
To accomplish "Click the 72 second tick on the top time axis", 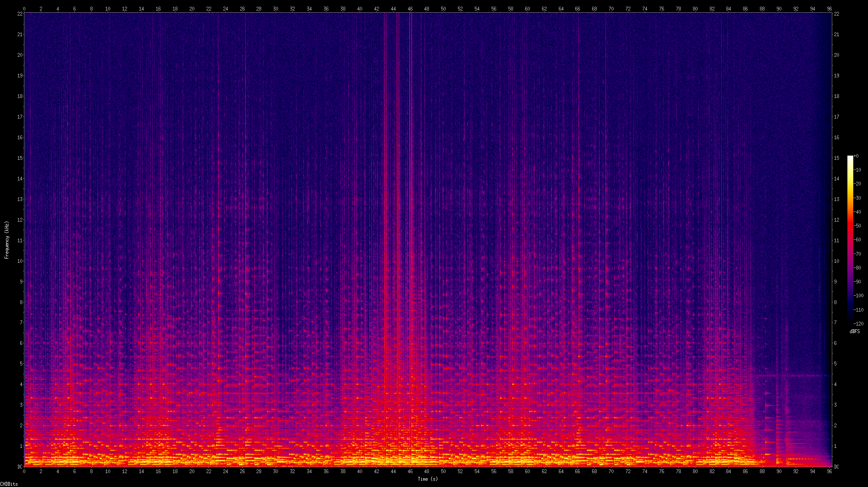I will [x=628, y=8].
